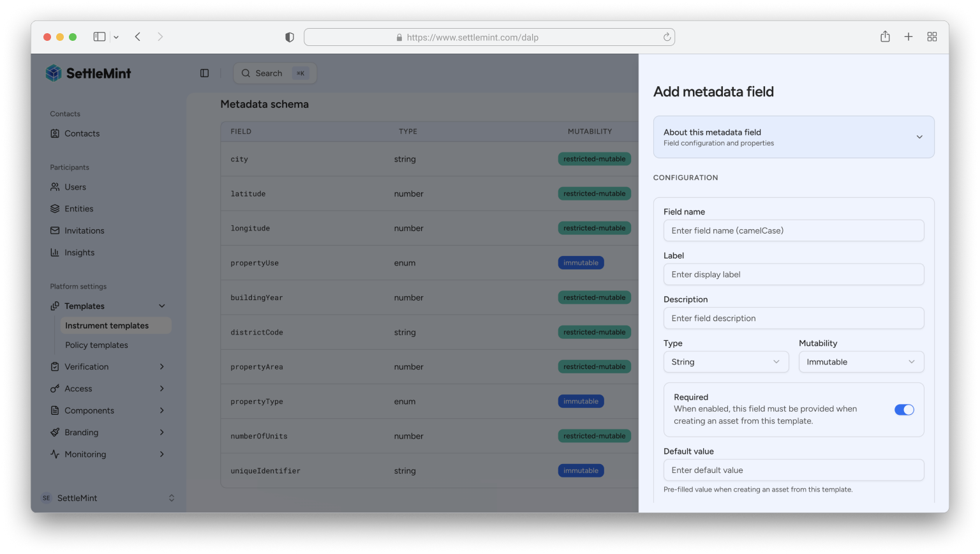Image resolution: width=980 pixels, height=554 pixels.
Task: Open the Mutability dropdown set to Immutable
Action: coord(861,362)
